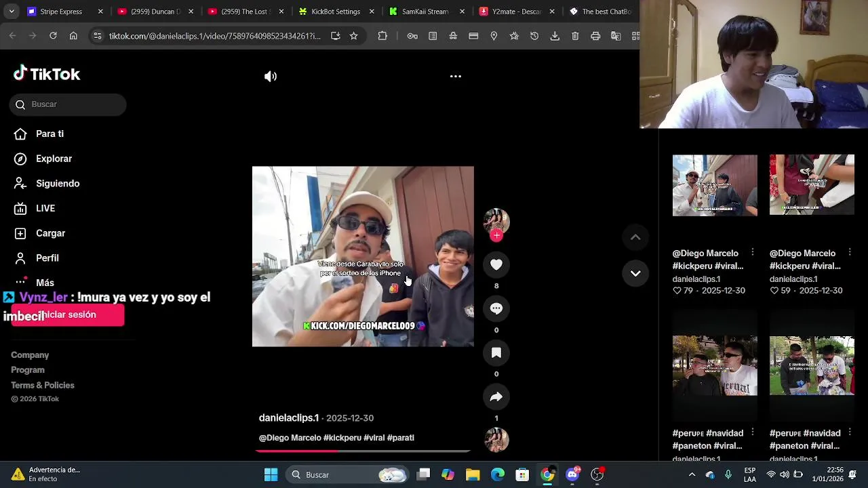
Task: Translate page icon in toolbar
Action: [616, 36]
